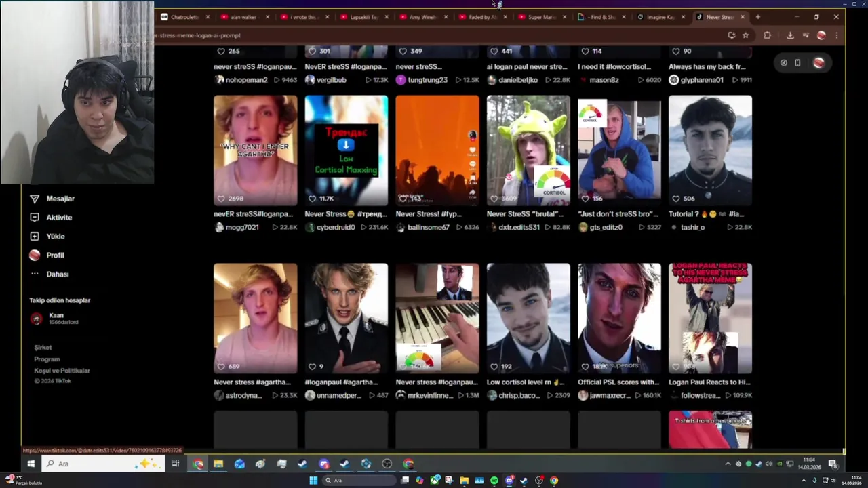Screen dimensions: 868x488
Task: Bookmark this page with the star icon
Action: pos(745,35)
